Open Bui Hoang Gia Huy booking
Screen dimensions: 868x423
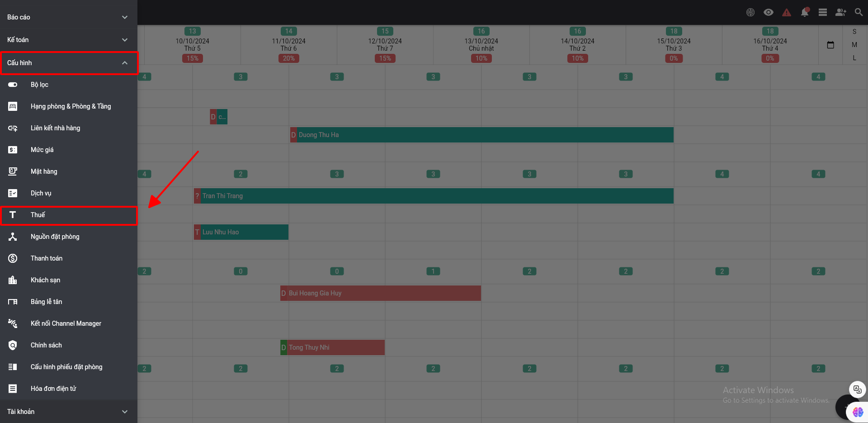pos(381,293)
